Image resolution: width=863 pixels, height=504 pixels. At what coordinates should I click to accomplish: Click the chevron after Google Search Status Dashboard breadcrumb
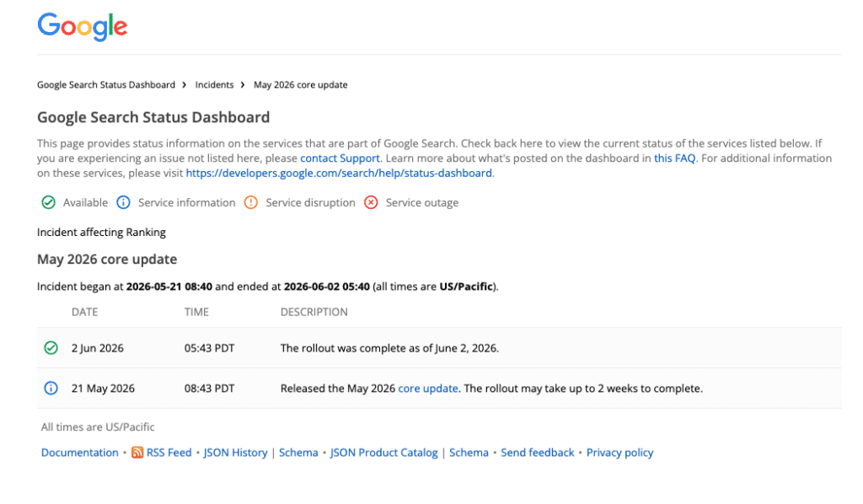[x=185, y=85]
